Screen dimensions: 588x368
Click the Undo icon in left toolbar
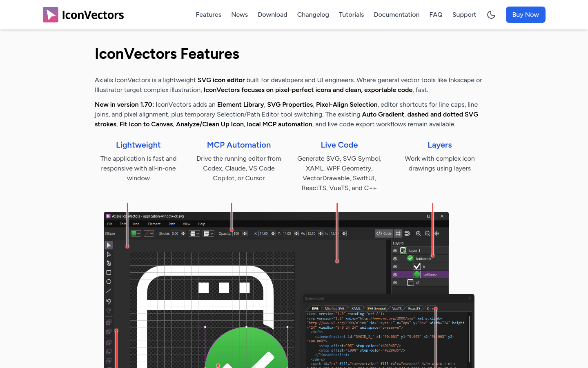point(109,301)
